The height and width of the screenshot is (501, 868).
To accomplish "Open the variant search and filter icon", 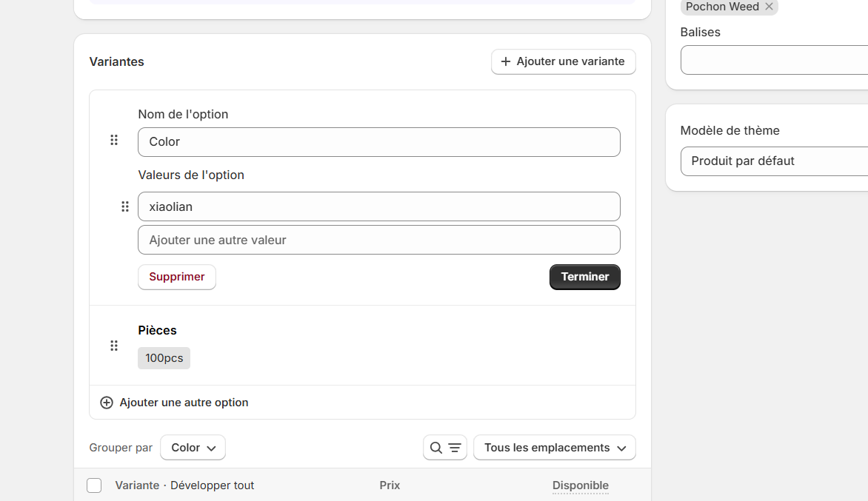I will [444, 448].
